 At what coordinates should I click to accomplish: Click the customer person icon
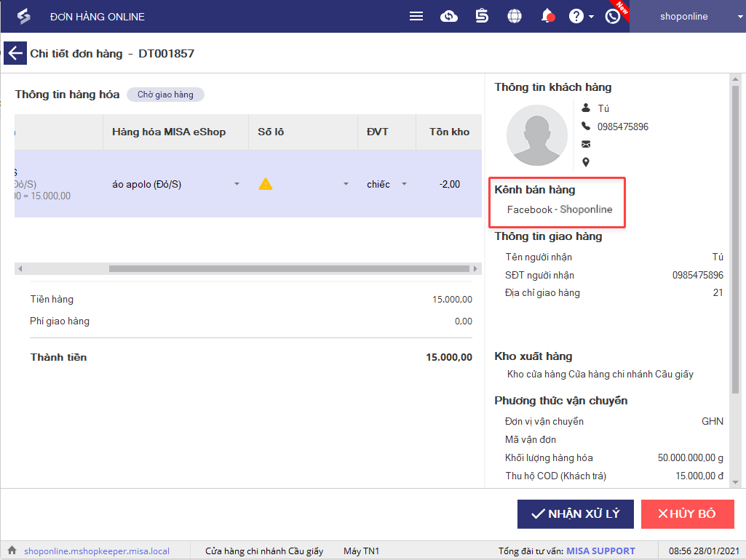586,108
